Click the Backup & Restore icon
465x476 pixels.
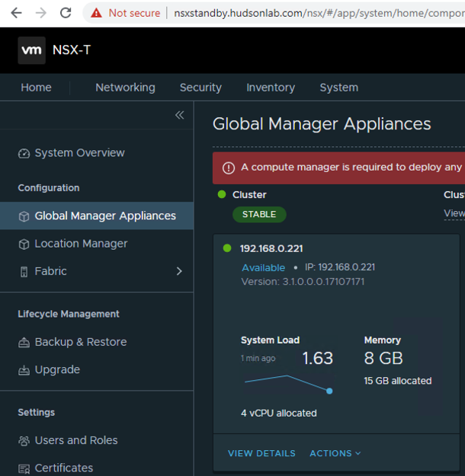coord(24,343)
